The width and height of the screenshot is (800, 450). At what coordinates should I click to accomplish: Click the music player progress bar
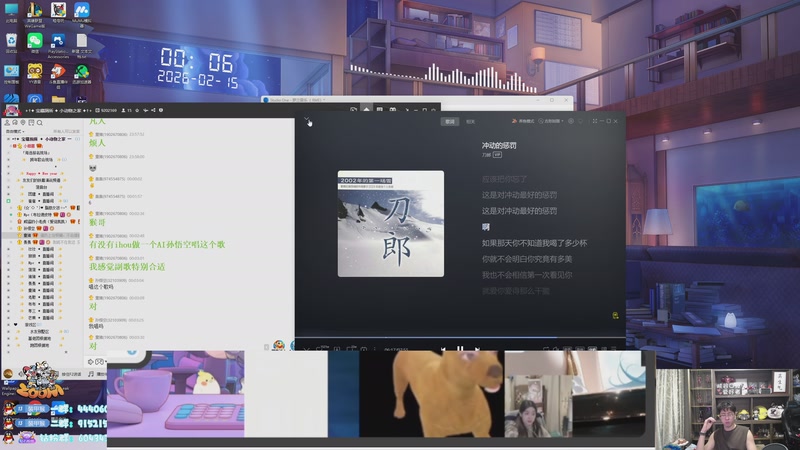(460, 337)
